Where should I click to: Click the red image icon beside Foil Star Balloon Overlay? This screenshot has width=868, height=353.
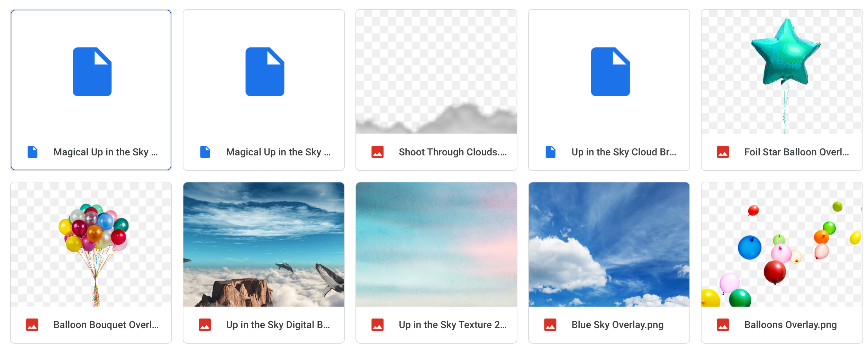click(x=723, y=152)
